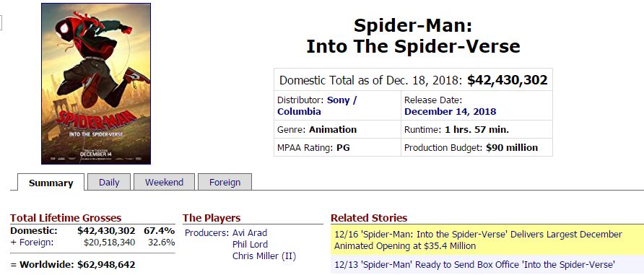Open the Foreign tab
This screenshot has height=275, width=644.
(225, 182)
